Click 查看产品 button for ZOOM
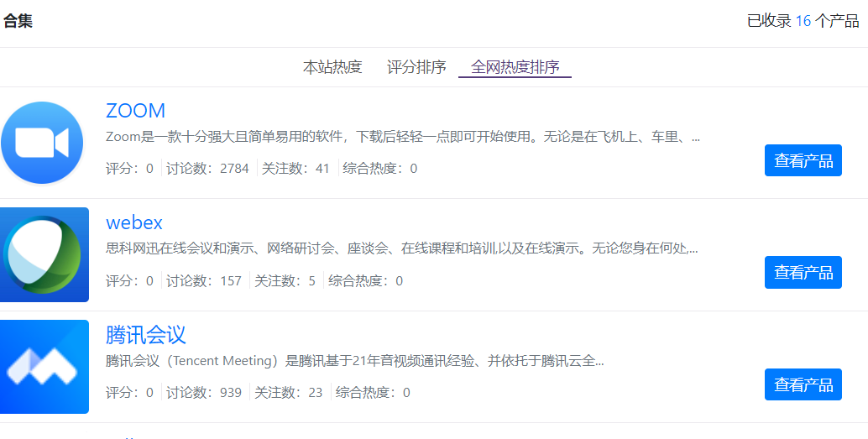868x439 pixels. (x=803, y=160)
